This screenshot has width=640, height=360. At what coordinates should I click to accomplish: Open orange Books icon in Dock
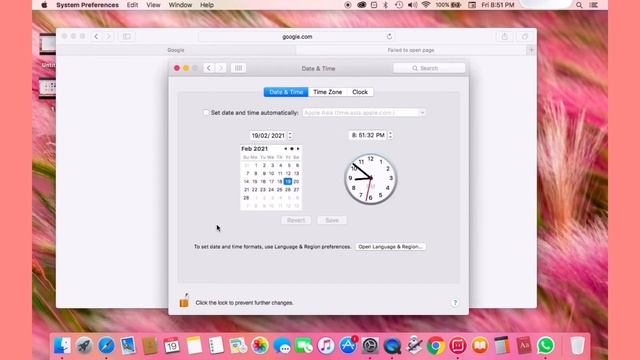tap(480, 346)
